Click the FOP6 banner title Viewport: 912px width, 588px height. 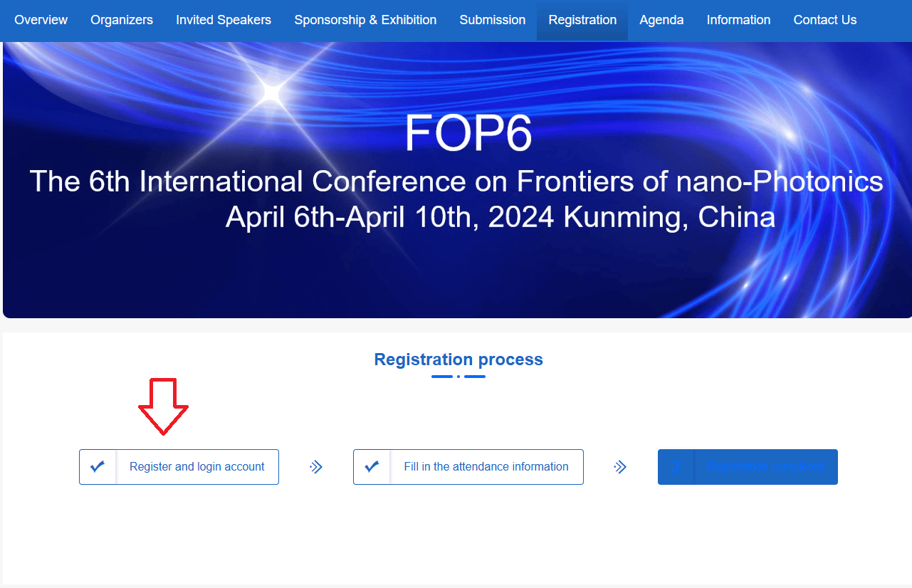468,133
